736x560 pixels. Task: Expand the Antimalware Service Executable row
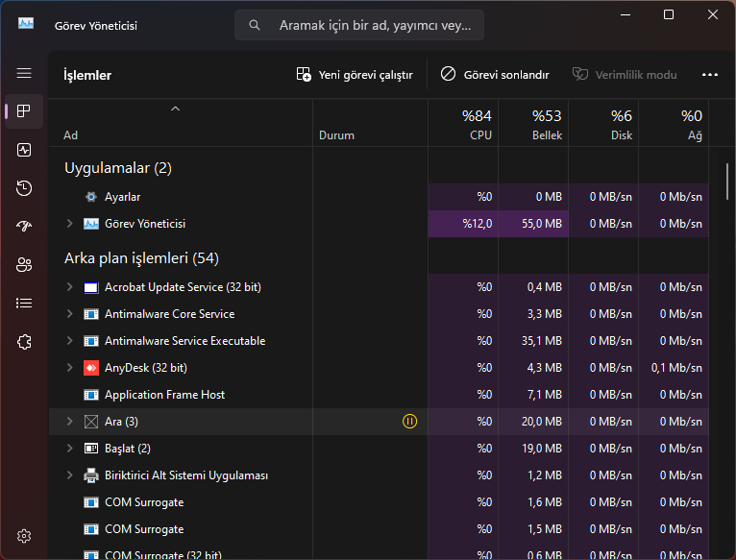click(69, 341)
